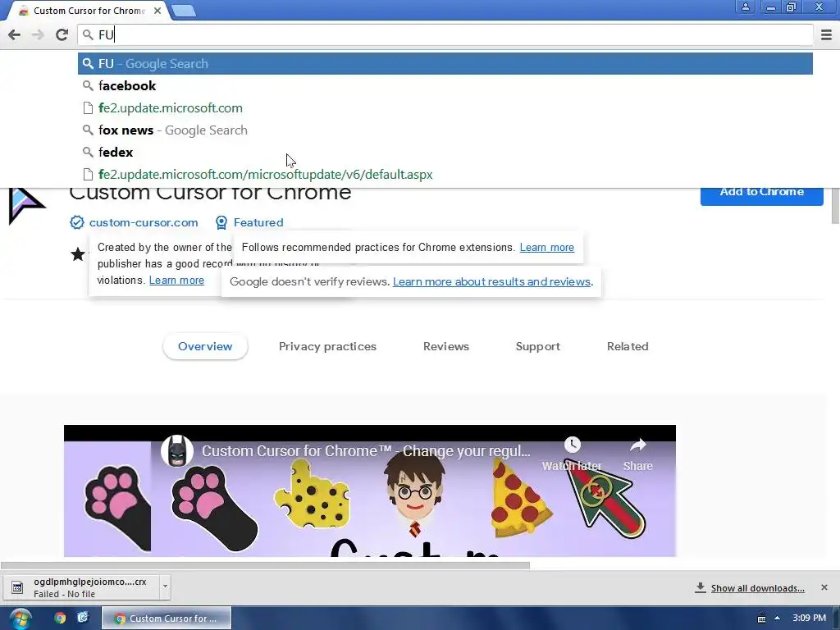Choose the 'fedex' suggestion
840x630 pixels.
(445, 152)
